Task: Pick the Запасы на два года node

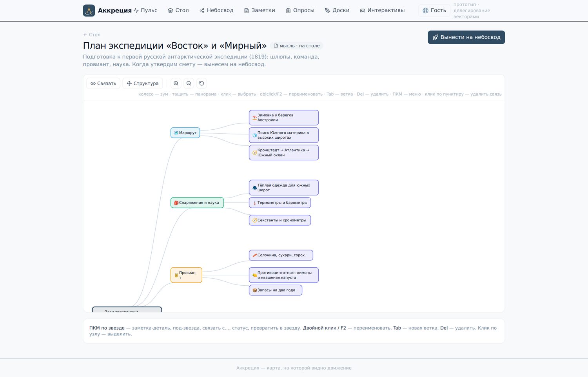Action: [x=276, y=290]
